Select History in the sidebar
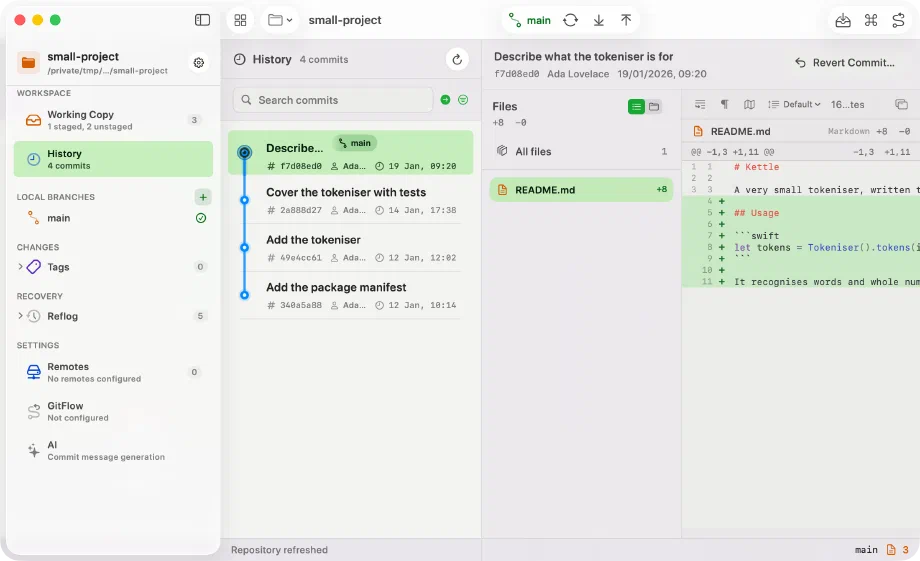This screenshot has width=920, height=561. 113,159
